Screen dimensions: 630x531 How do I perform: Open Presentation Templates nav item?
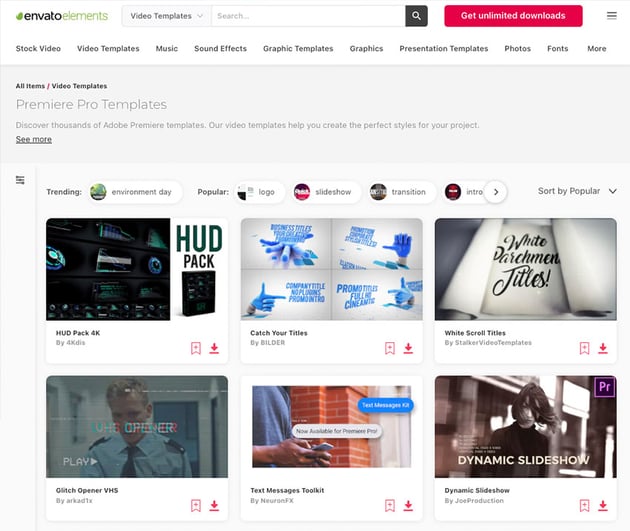pos(444,49)
